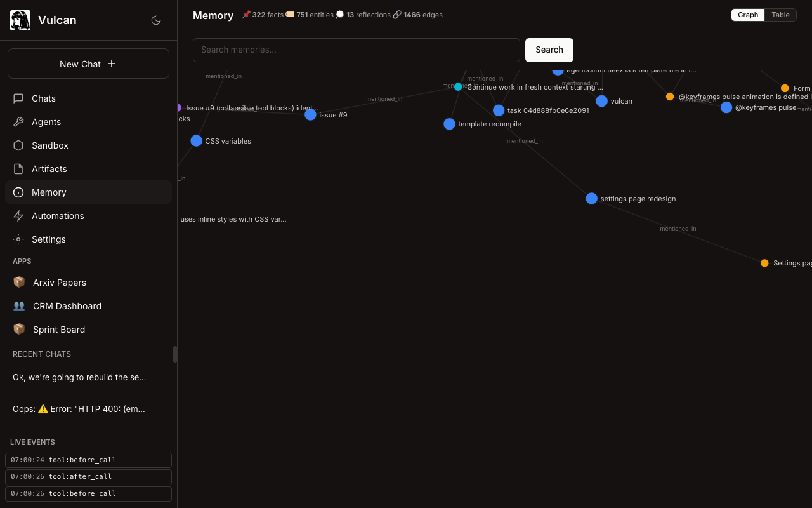Select Memory in the sidebar
This screenshot has width=812, height=508.
[49, 192]
